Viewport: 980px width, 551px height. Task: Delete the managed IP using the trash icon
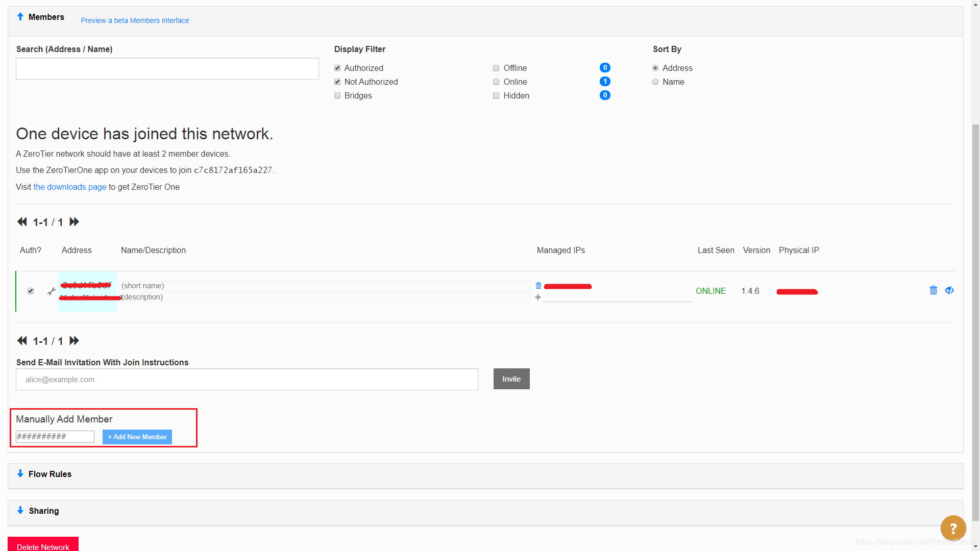(x=538, y=286)
